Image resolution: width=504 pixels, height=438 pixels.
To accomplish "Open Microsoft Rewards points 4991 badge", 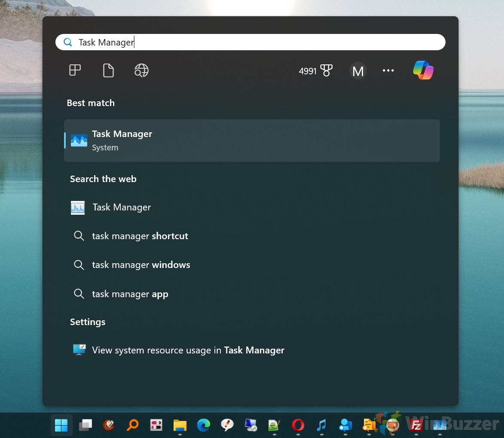I will pos(316,71).
